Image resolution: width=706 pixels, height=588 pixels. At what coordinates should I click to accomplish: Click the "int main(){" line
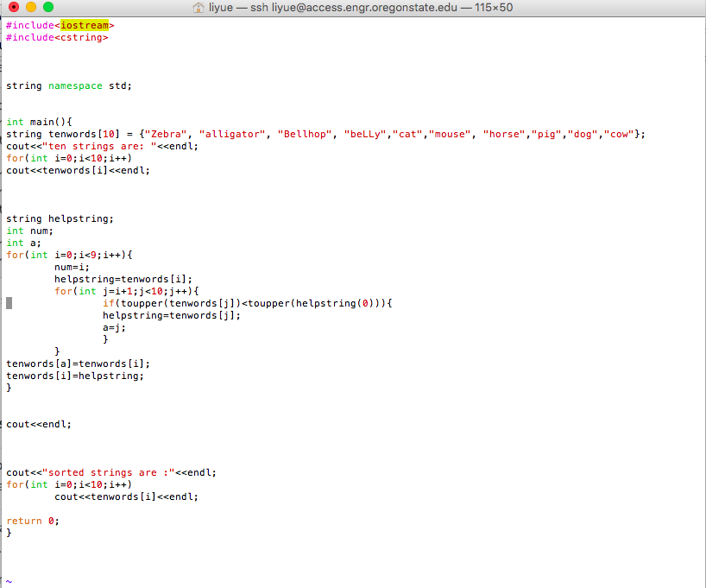point(39,122)
